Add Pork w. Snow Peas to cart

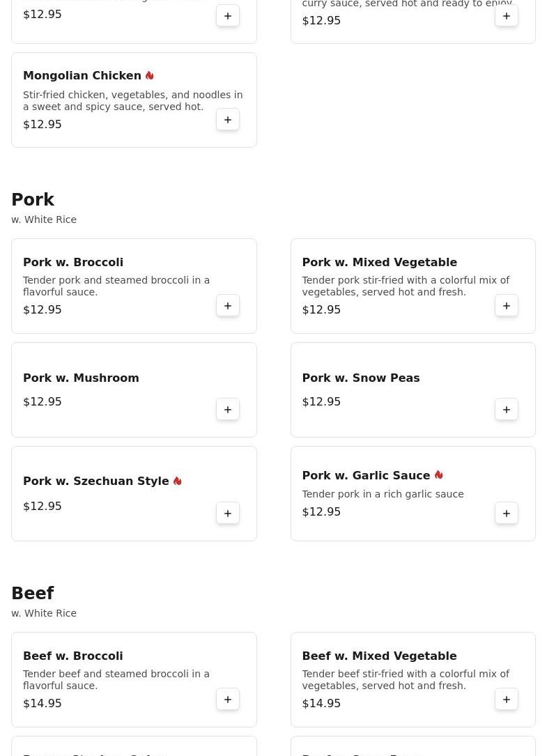[x=507, y=410]
